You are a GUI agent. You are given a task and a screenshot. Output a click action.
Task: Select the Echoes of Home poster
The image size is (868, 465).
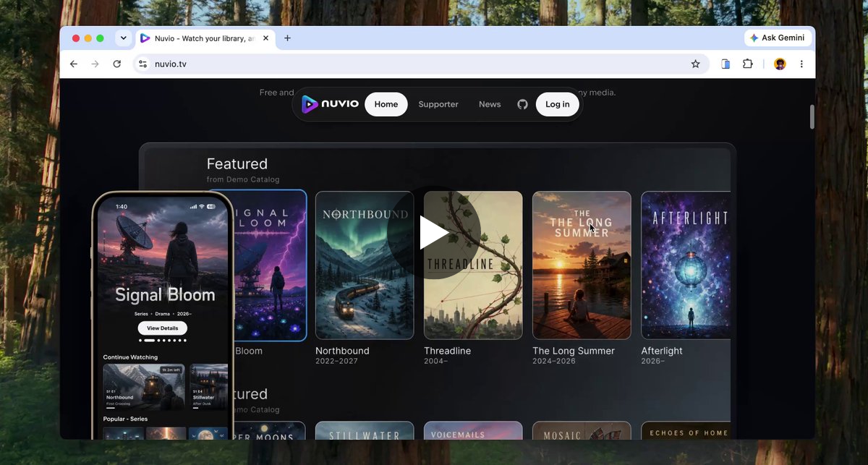coord(686,430)
